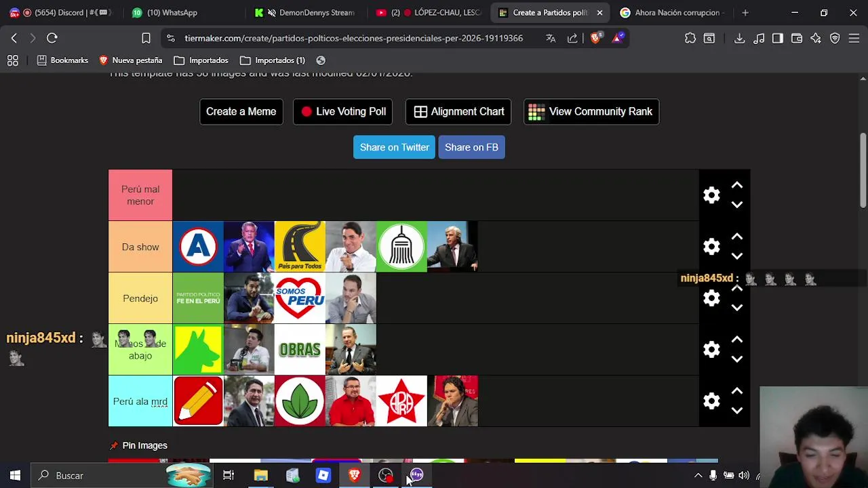
Task: Switch to DemonDennys Stream tab
Action: (305, 12)
